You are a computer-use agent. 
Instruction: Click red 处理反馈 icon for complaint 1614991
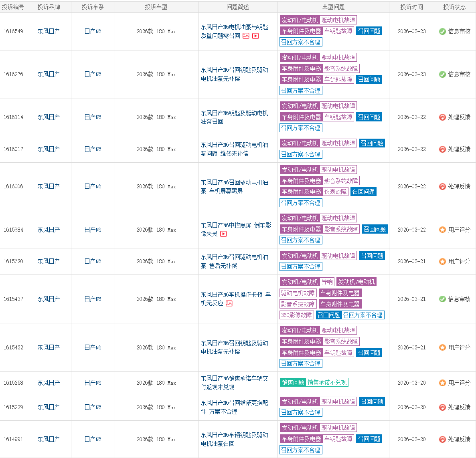[442, 439]
